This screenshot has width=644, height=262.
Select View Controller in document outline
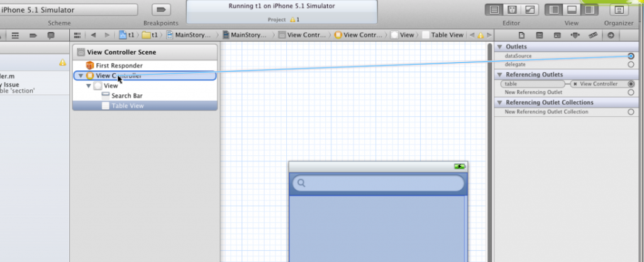click(x=145, y=76)
